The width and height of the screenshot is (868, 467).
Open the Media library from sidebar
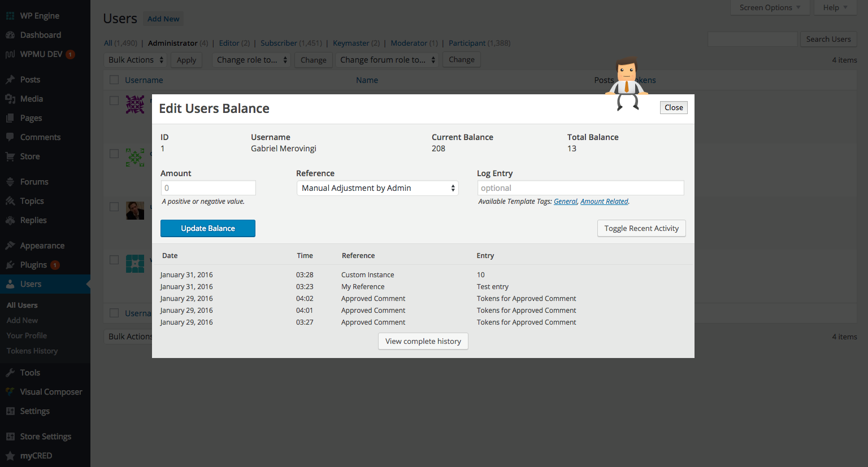click(x=11, y=98)
